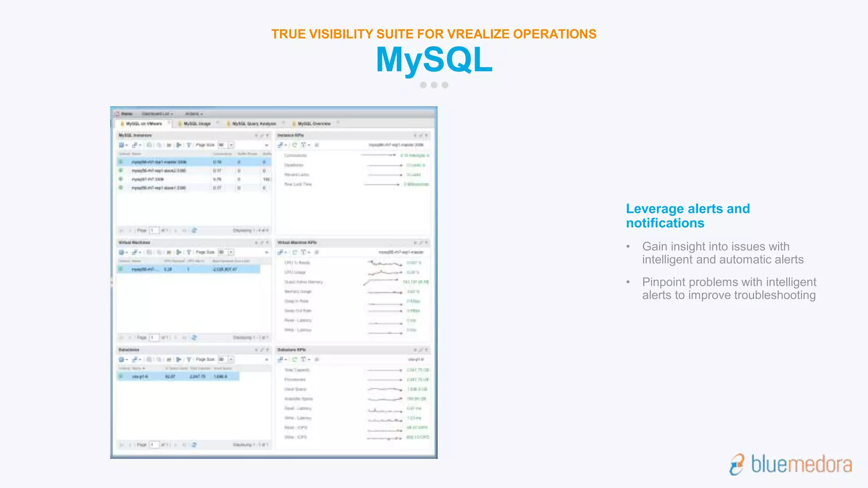The height and width of the screenshot is (488, 868).
Task: Click the Home button in the top bar
Action: (x=124, y=114)
